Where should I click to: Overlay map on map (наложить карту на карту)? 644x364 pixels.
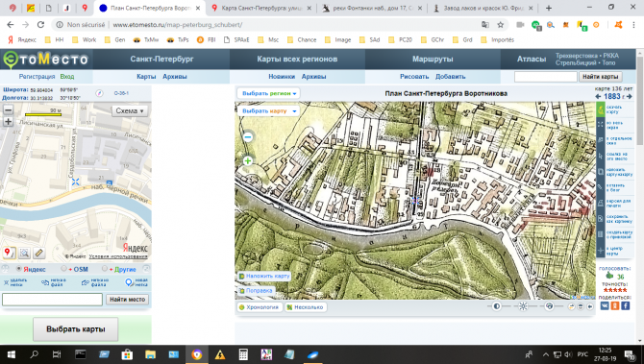(601, 172)
